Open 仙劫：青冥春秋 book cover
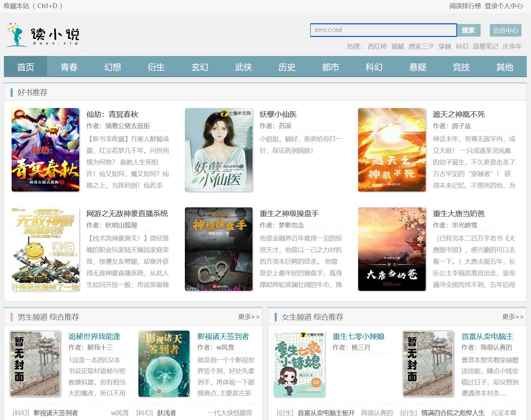Screen dimensions: 531x420 (x=45, y=150)
